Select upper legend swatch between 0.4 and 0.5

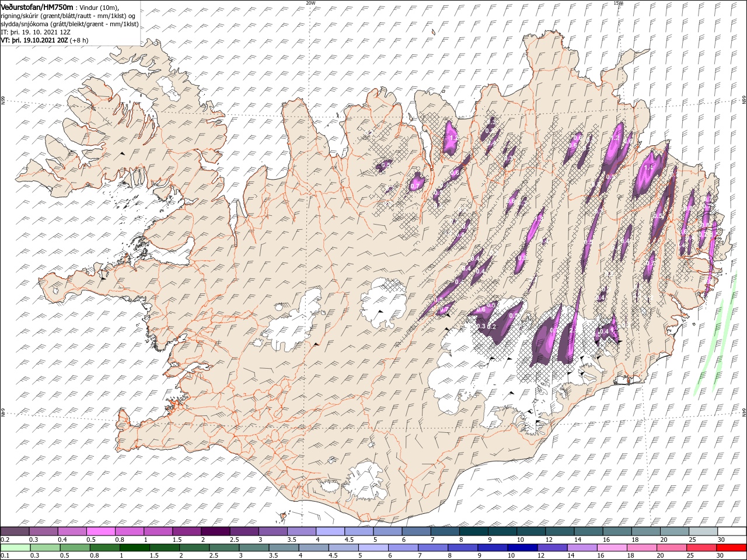[x=72, y=531]
